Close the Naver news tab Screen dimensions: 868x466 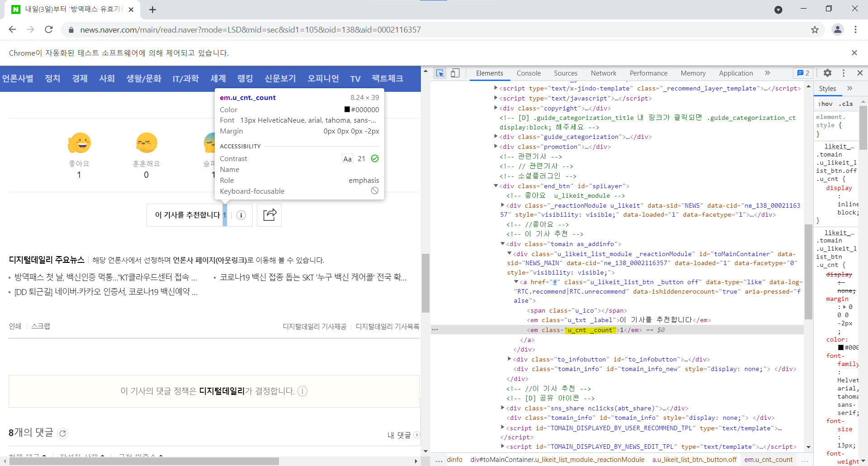pos(131,10)
